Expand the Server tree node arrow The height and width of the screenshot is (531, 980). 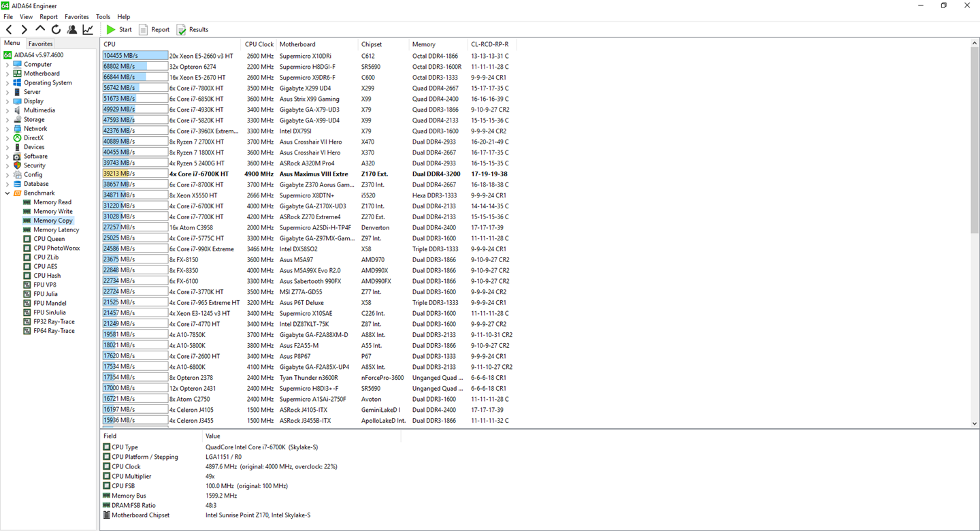tap(7, 92)
